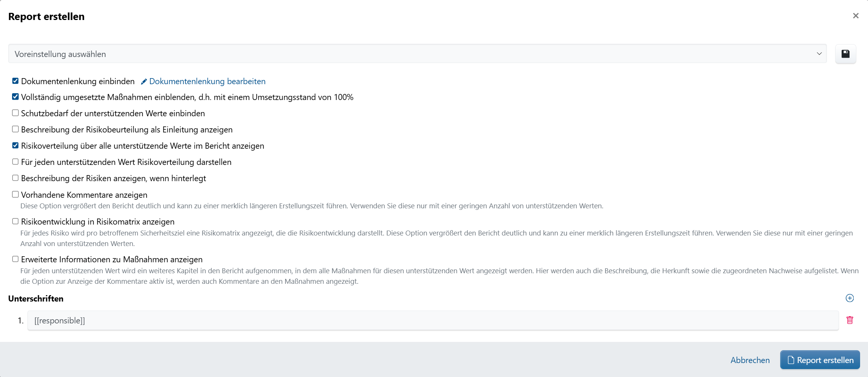Open Dokumentenlenkung bearbeiten link
The image size is (868, 377).
click(x=207, y=81)
